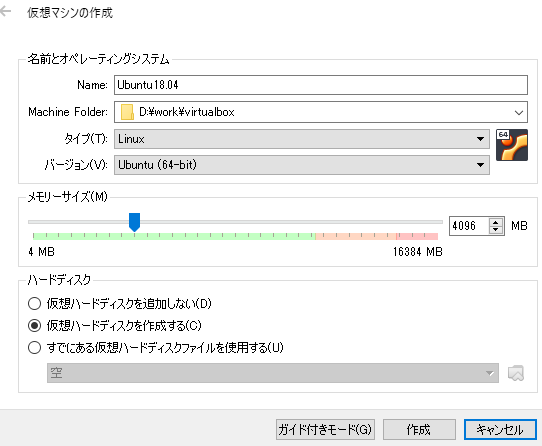The image size is (542, 446).
Task: Click the 仮想マシンの作成 title text
Action: tap(70, 13)
